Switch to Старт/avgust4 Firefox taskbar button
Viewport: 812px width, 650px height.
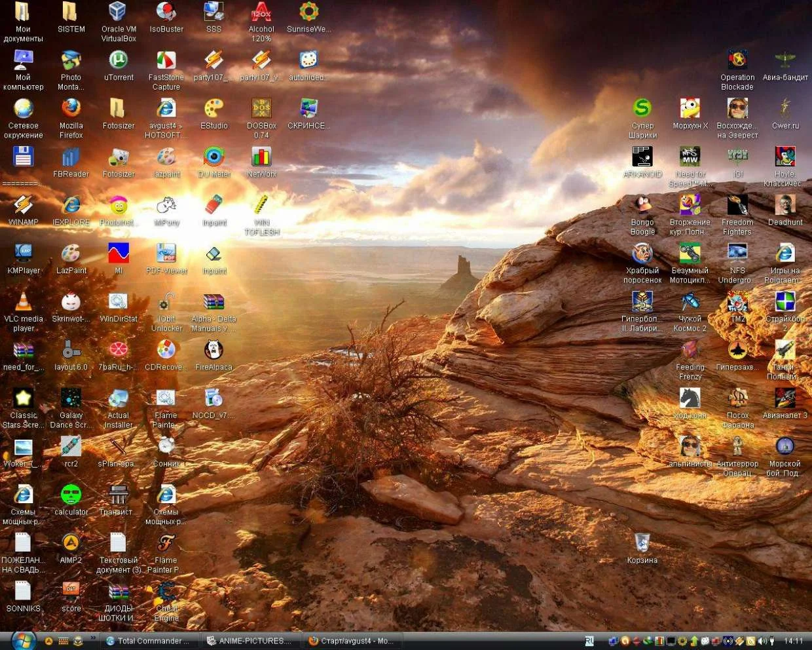point(352,641)
